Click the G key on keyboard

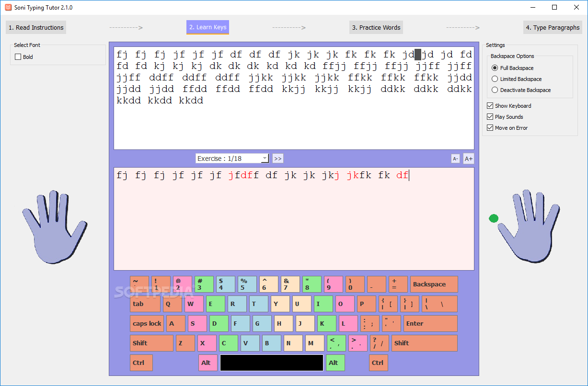[262, 323]
